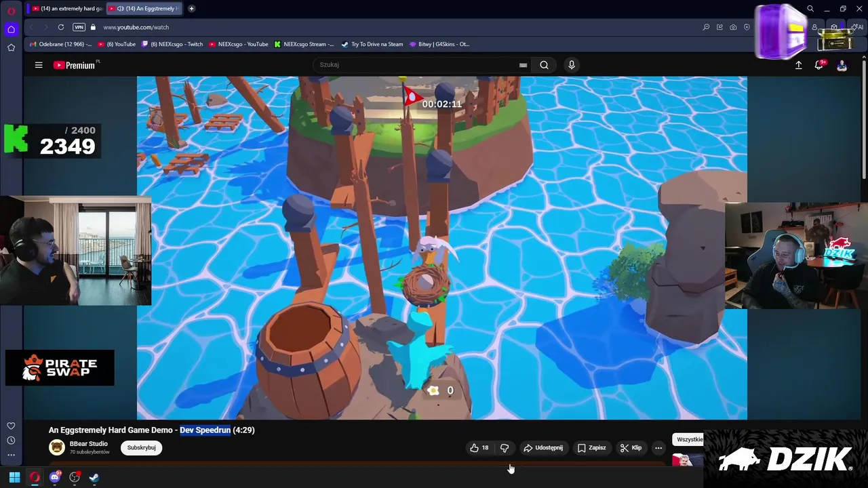
Task: Open the YouTube upload/create icon
Action: click(798, 65)
